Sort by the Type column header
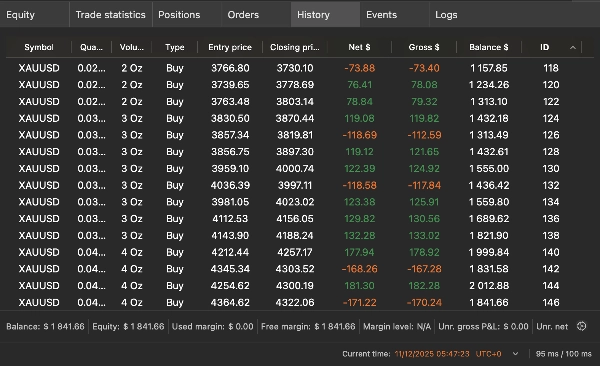Viewport: 600px width, 366px height. (174, 47)
